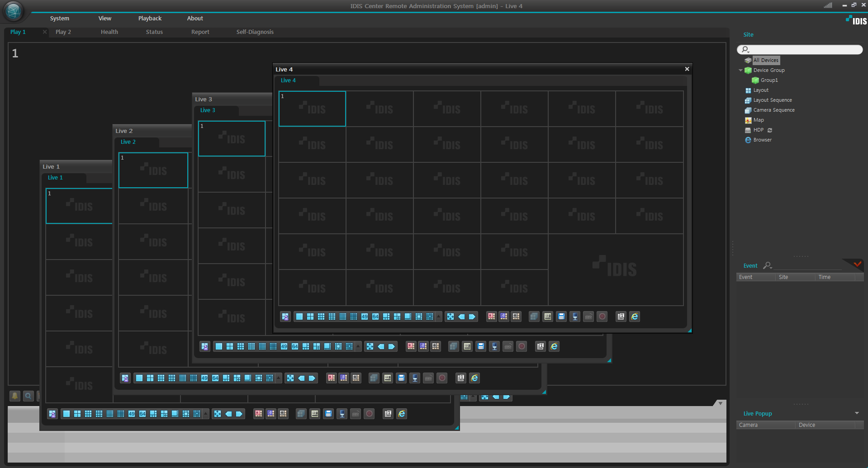Select 2x2 layout in Live 4 toolbar
The width and height of the screenshot is (868, 468).
click(310, 317)
